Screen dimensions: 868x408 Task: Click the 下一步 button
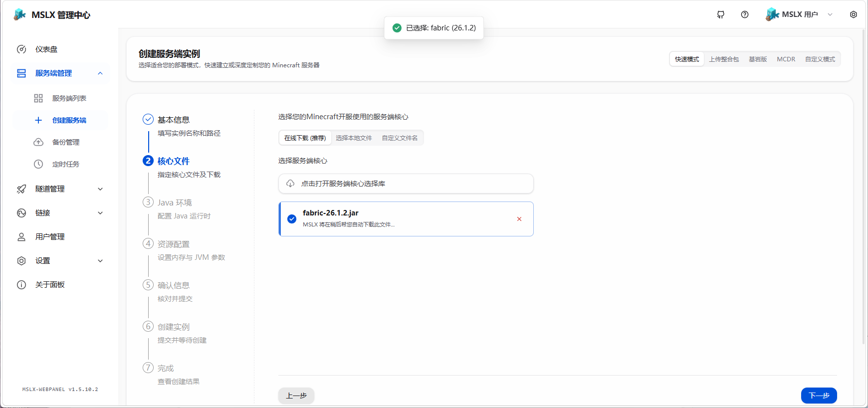[x=819, y=396]
